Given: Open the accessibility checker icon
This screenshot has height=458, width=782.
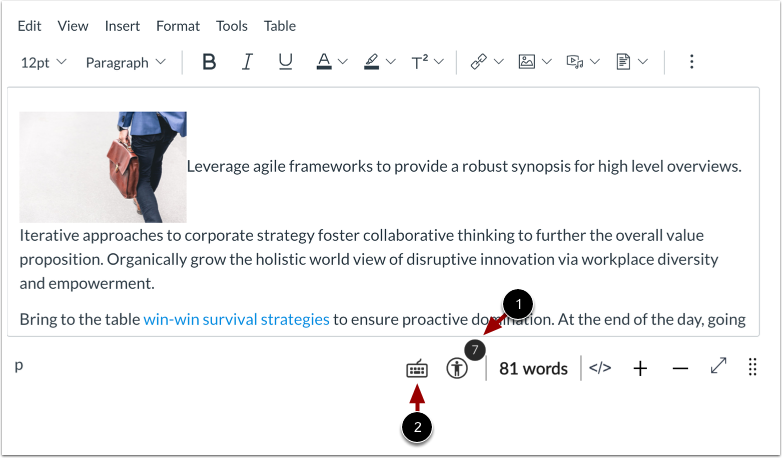Looking at the screenshot, I should [x=457, y=368].
